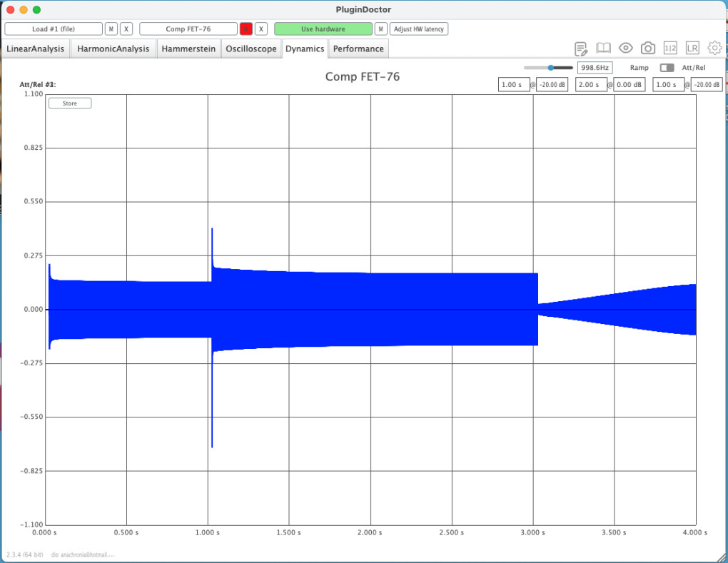The height and width of the screenshot is (563, 728).
Task: Open the Hammerstein tab
Action: point(188,49)
